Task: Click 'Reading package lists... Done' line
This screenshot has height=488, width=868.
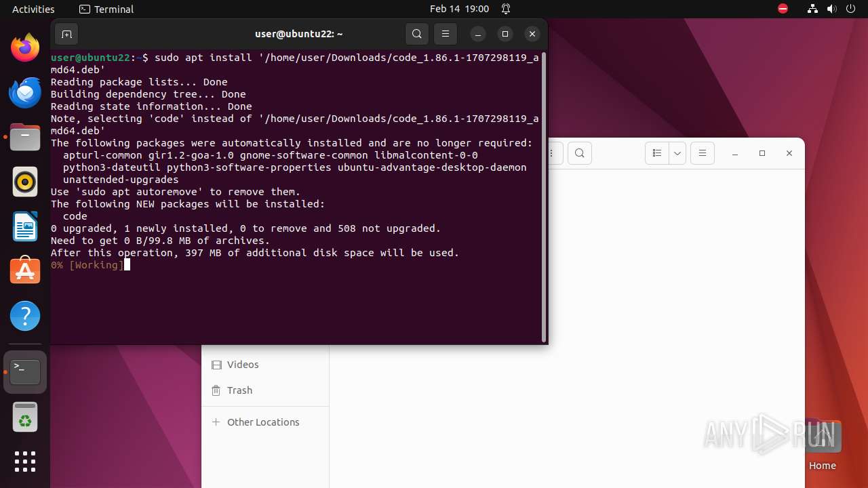Action: click(139, 82)
